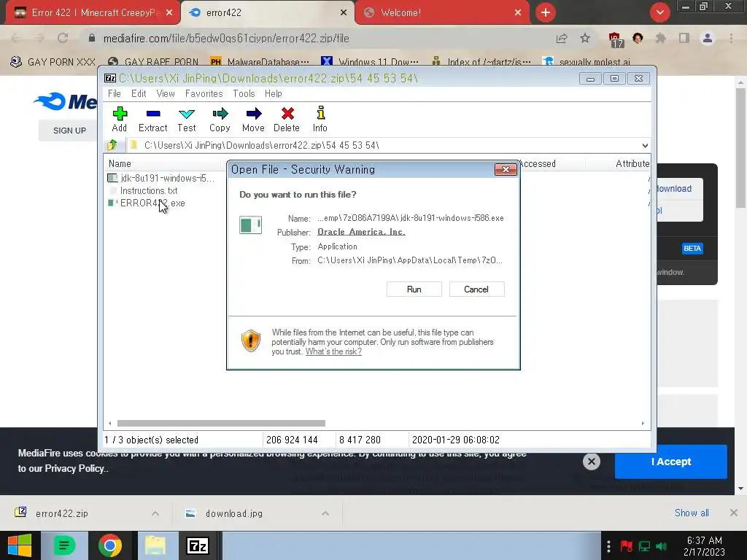
Task: Expand the error422.zip download options chevron
Action: pyautogui.click(x=155, y=513)
